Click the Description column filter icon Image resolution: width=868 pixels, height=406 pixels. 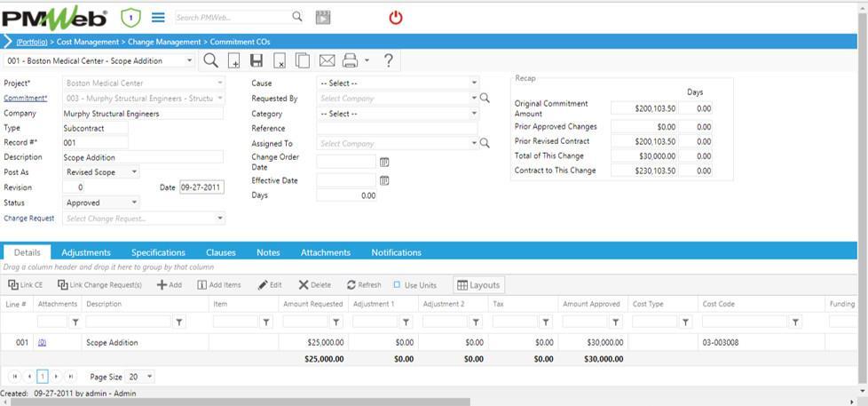coord(178,322)
